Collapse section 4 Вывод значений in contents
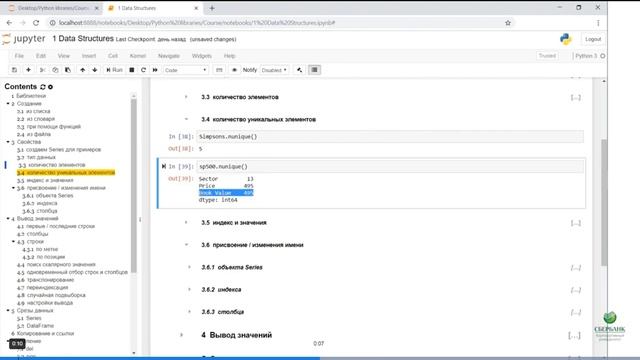This screenshot has height=360, width=640. [8, 219]
